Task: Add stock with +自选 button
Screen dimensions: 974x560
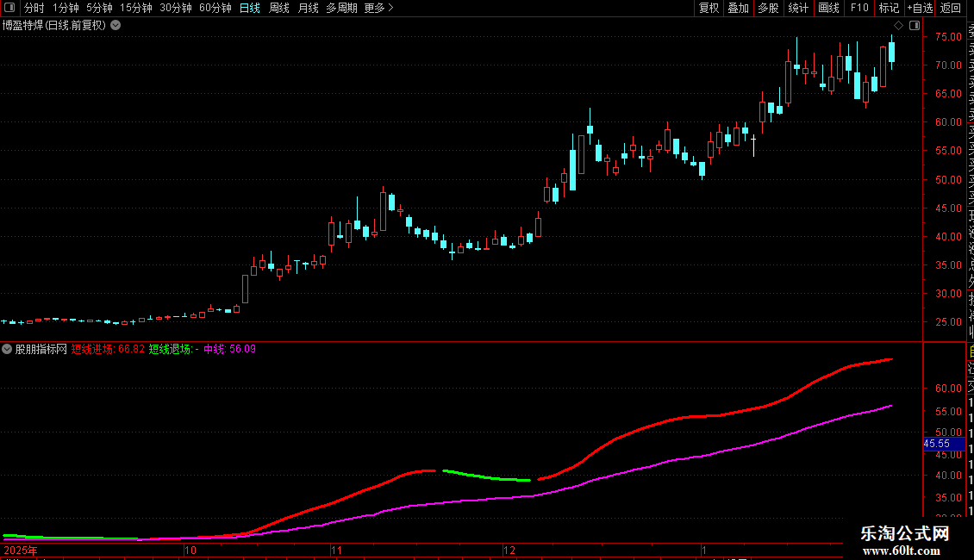Action: tap(920, 8)
